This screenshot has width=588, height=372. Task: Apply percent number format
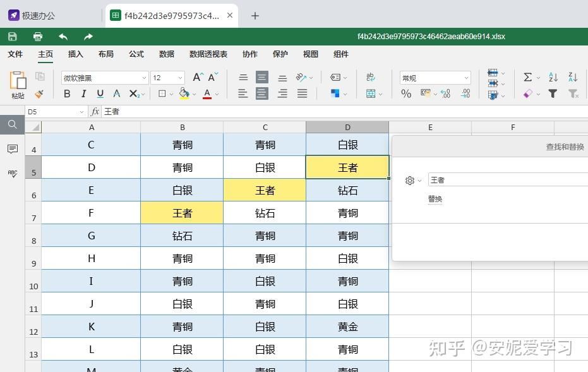coord(406,93)
